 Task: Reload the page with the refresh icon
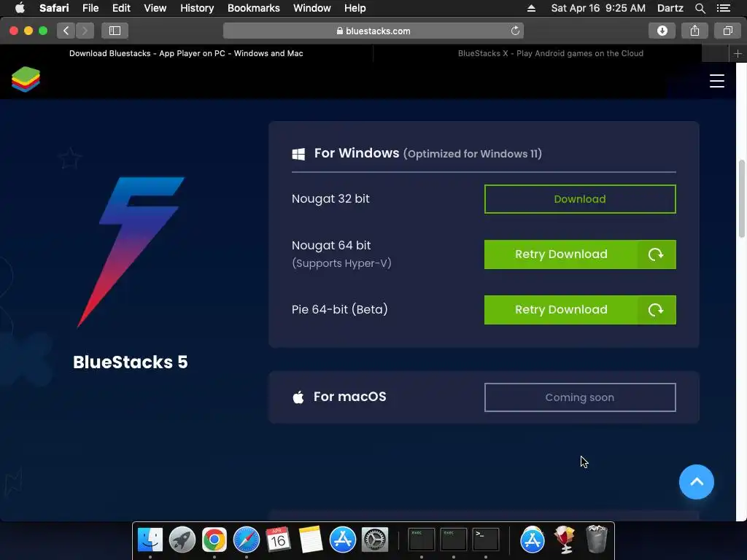(515, 31)
